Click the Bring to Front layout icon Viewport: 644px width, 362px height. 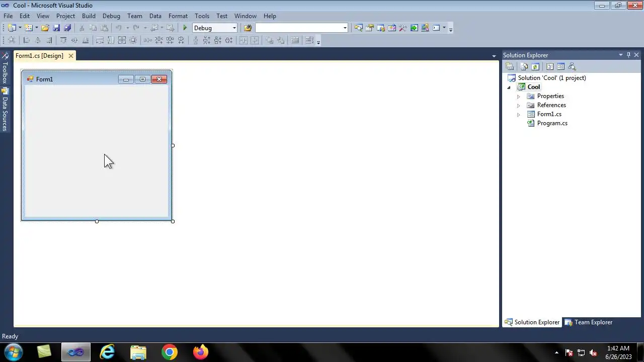[270, 40]
